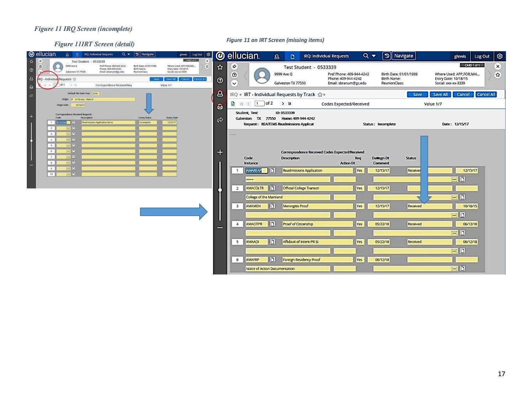Click the print icon in the left sidebar
This screenshot has width=532, height=411.
(x=220, y=106)
